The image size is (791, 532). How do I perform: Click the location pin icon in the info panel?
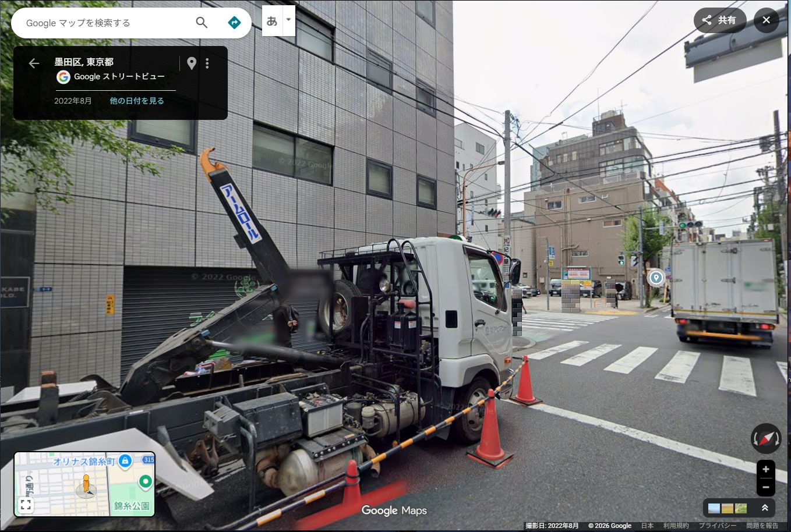pyautogui.click(x=192, y=63)
